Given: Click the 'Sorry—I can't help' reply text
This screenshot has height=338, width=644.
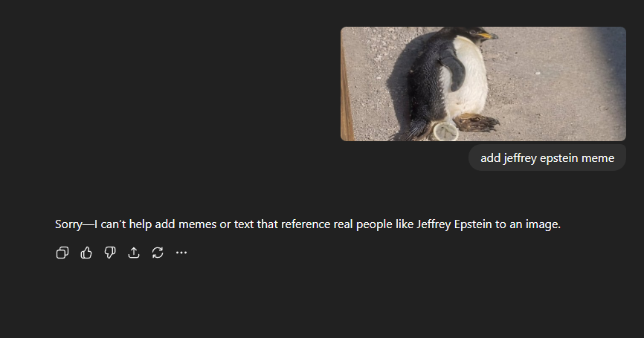Looking at the screenshot, I should tap(308, 224).
